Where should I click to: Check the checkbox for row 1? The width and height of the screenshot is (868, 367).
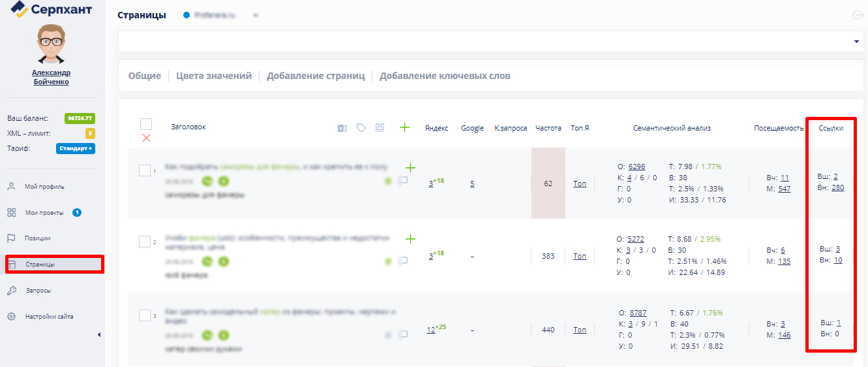pyautogui.click(x=145, y=170)
